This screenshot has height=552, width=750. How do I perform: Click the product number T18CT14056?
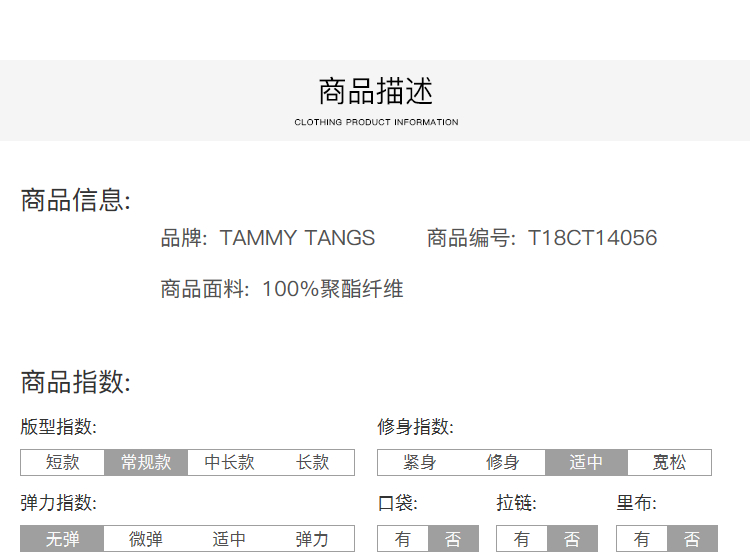592,238
